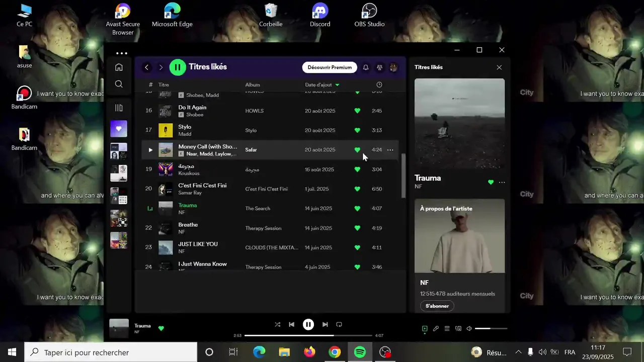Open the play queue icon
The width and height of the screenshot is (644, 362).
pyautogui.click(x=447, y=329)
